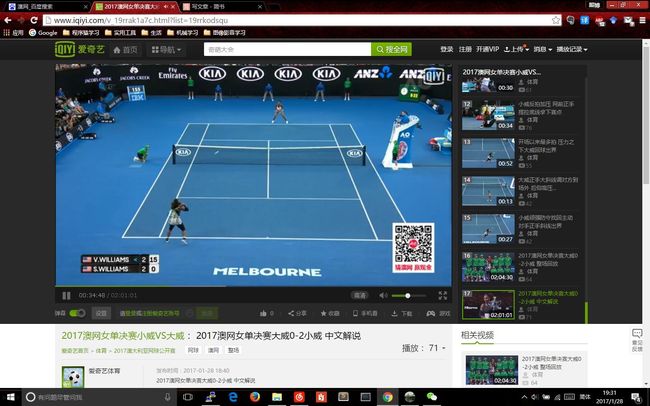Viewport: 650px width, 406px height.
Task: Reload the page with refresh icon
Action: [x=34, y=20]
